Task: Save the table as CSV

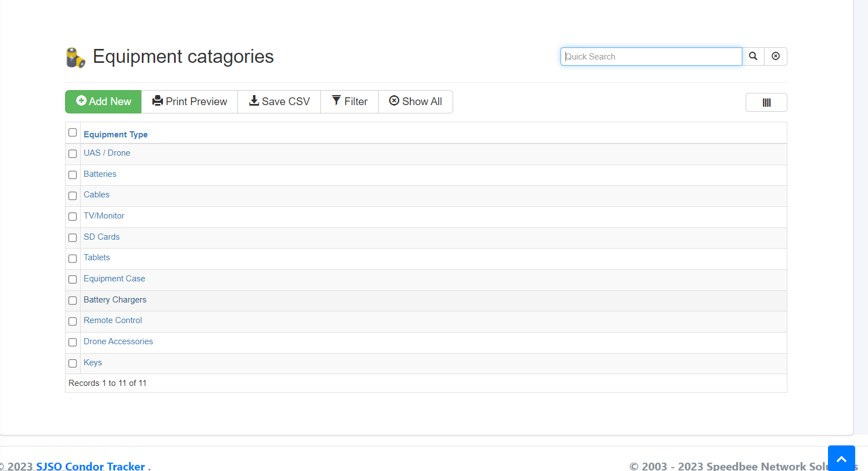Action: (x=279, y=102)
